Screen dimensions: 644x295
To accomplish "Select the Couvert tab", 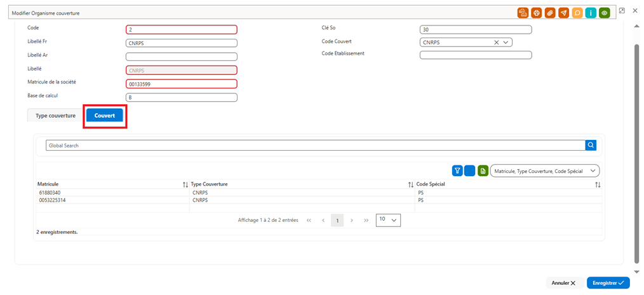I will (x=105, y=116).
